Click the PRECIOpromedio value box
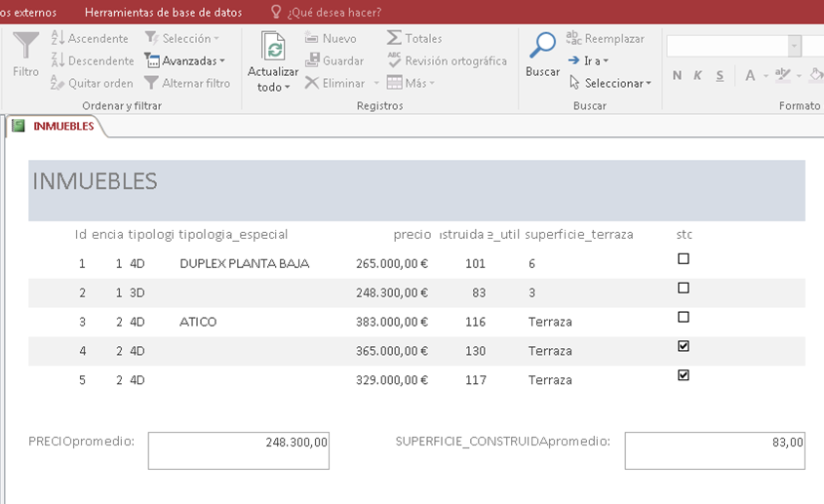This screenshot has width=824, height=504. point(239,451)
